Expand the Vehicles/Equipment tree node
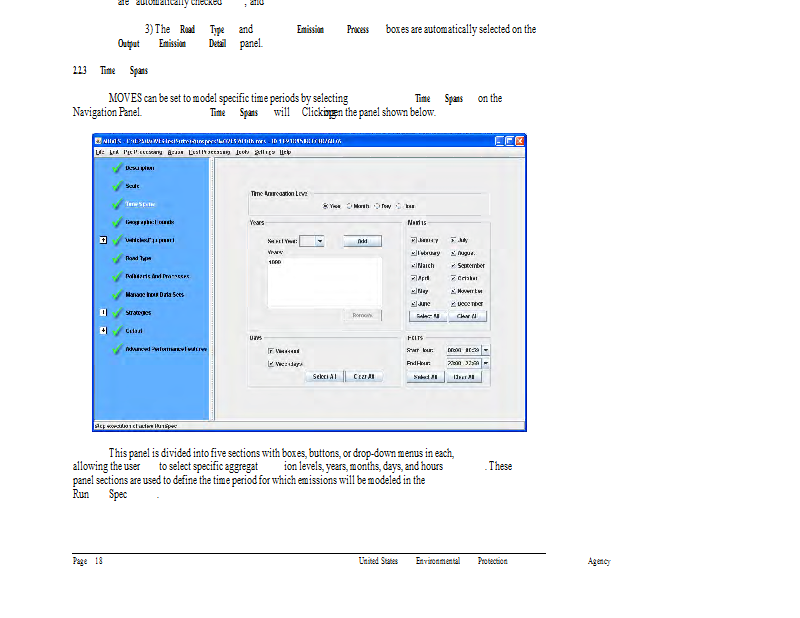The image size is (800, 618). click(x=103, y=240)
